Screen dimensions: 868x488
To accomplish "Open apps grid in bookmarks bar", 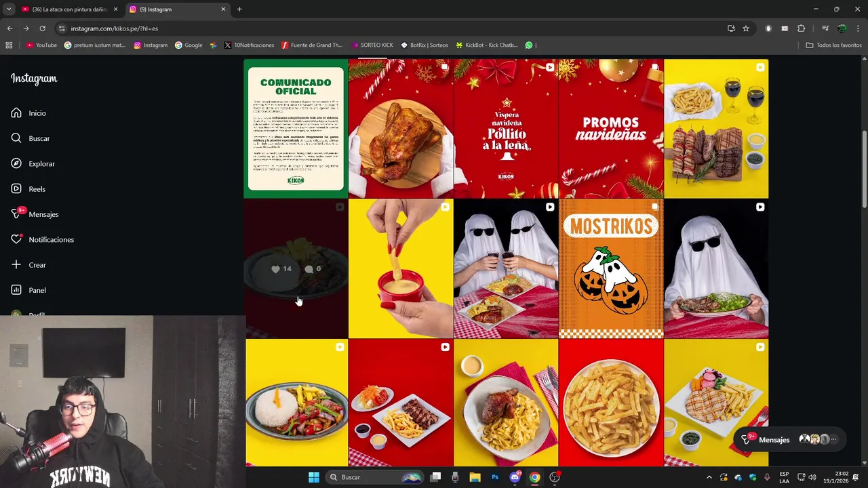I will (9, 45).
